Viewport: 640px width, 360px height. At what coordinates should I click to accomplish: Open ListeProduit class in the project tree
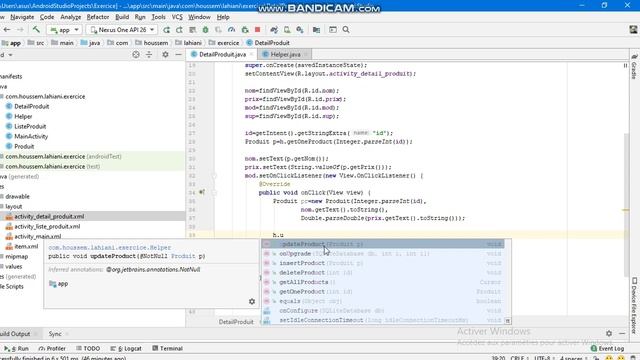tap(26, 127)
